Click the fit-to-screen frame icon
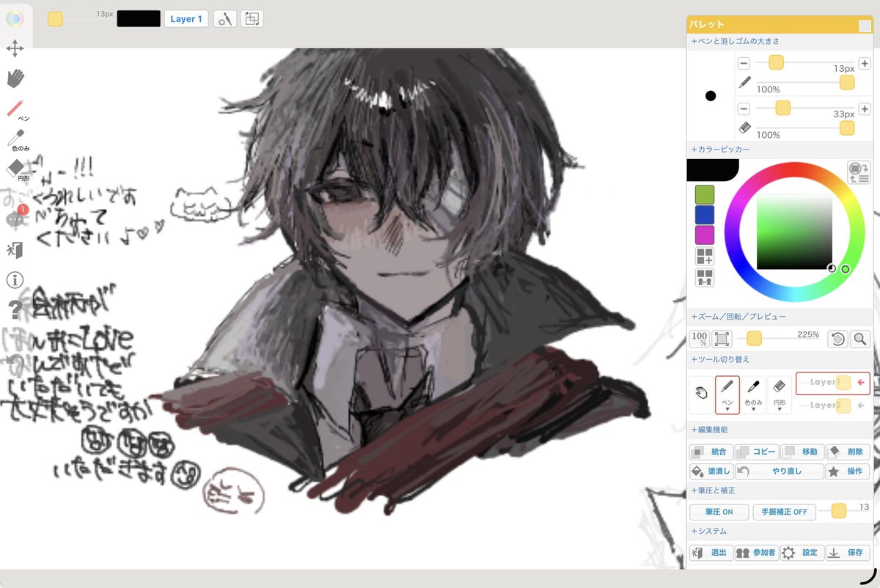The width and height of the screenshot is (880, 588). click(722, 339)
